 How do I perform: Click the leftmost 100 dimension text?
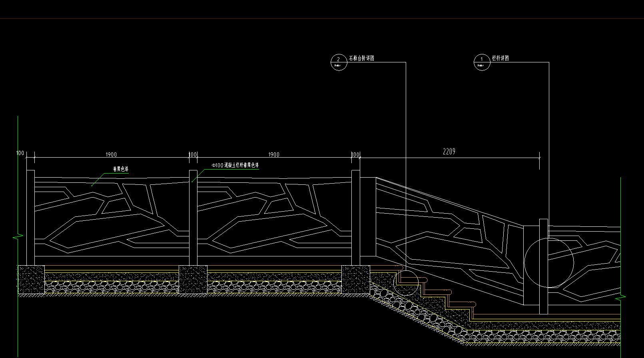20,153
